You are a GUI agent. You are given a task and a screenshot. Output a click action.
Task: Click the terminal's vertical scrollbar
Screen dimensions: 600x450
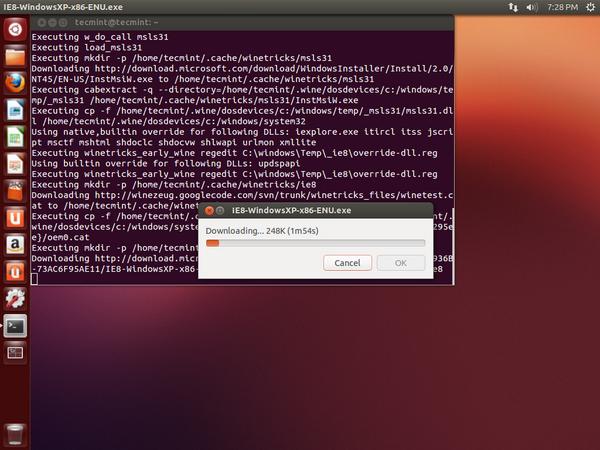point(453,246)
